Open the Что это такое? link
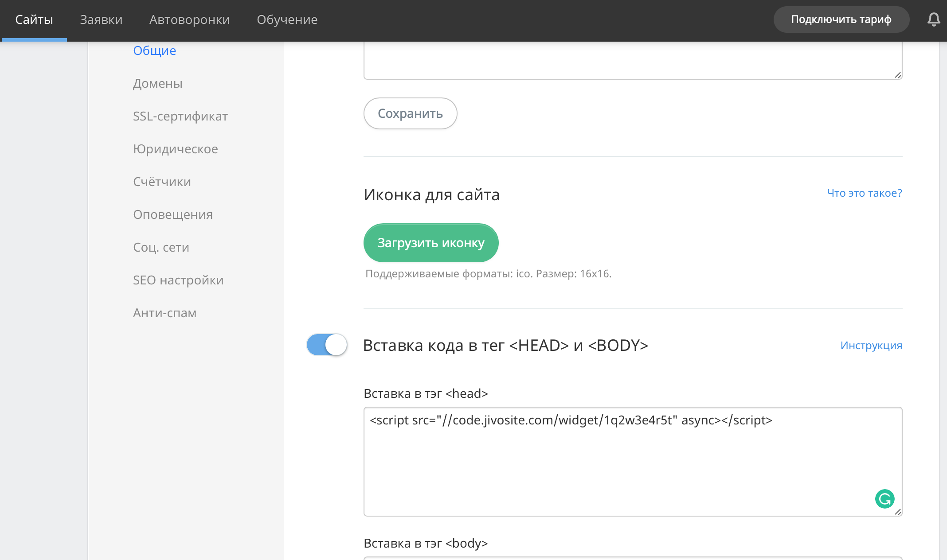This screenshot has width=947, height=560. pos(864,193)
